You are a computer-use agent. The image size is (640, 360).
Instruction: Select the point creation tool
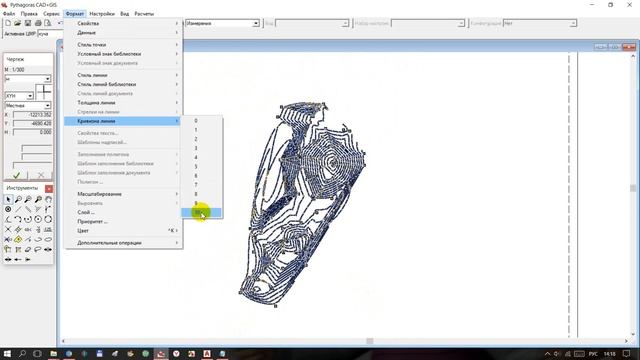pyautogui.click(x=8, y=209)
